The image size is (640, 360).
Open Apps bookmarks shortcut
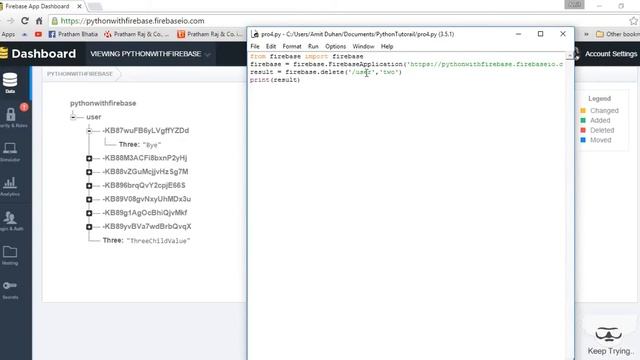tap(7, 34)
